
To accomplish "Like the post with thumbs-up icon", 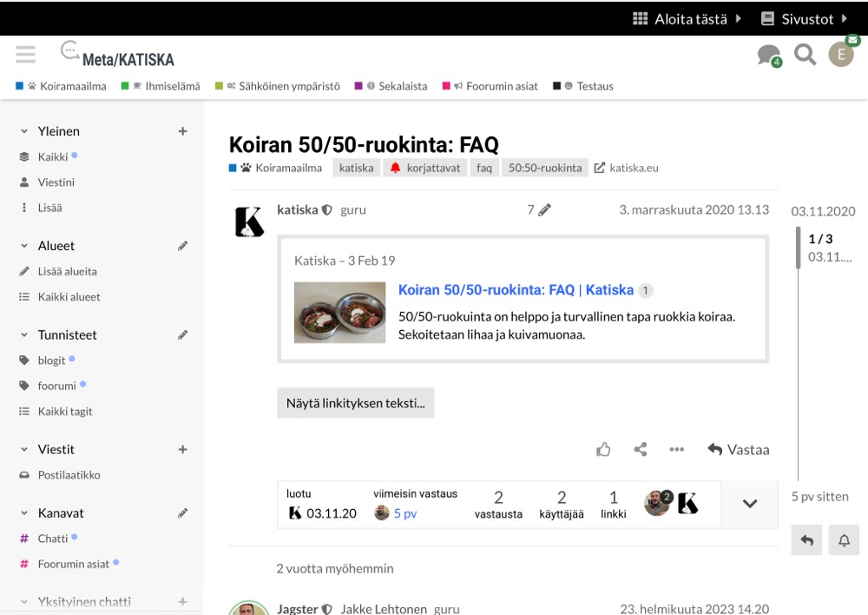I will pyautogui.click(x=603, y=449).
